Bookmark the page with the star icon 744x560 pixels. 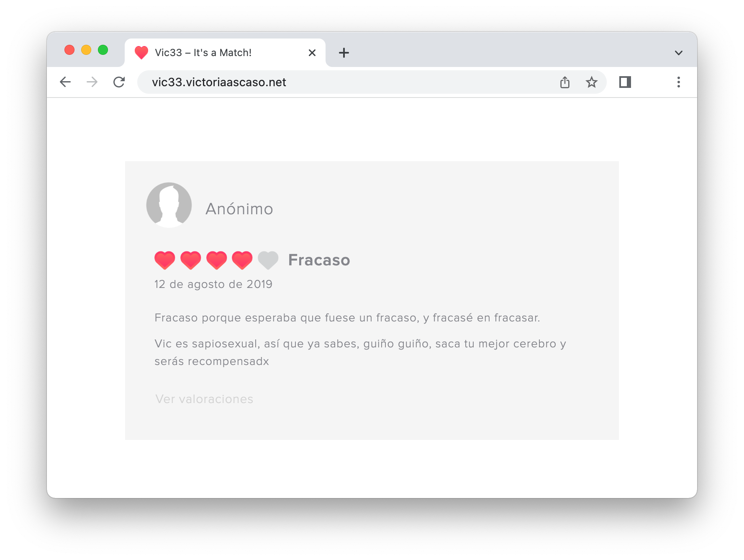(591, 82)
